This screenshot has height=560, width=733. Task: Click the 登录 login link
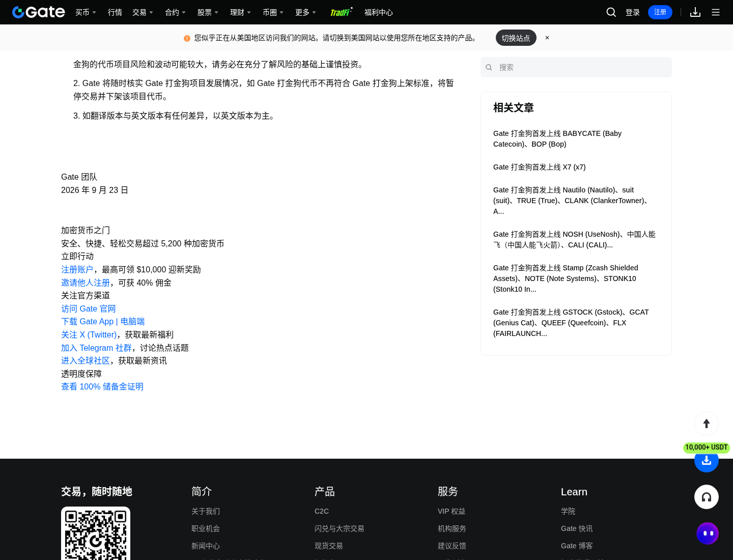click(633, 12)
